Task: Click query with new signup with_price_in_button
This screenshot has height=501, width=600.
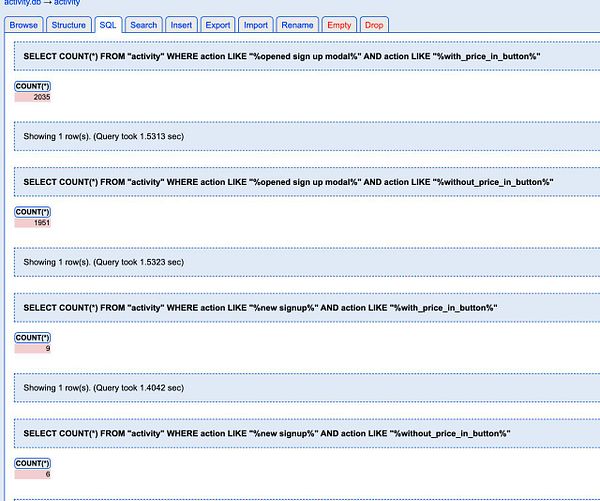Action: point(260,308)
